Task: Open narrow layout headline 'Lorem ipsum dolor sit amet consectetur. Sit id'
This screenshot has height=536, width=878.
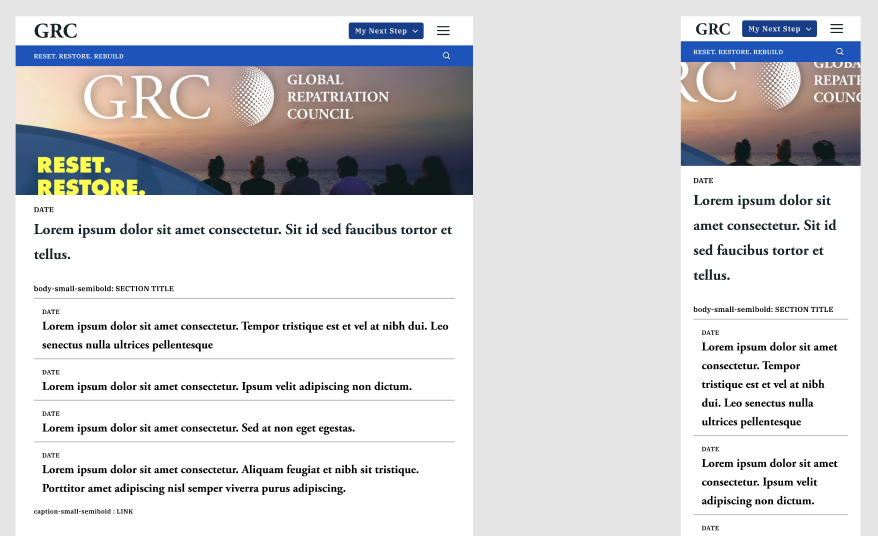Action: click(764, 238)
